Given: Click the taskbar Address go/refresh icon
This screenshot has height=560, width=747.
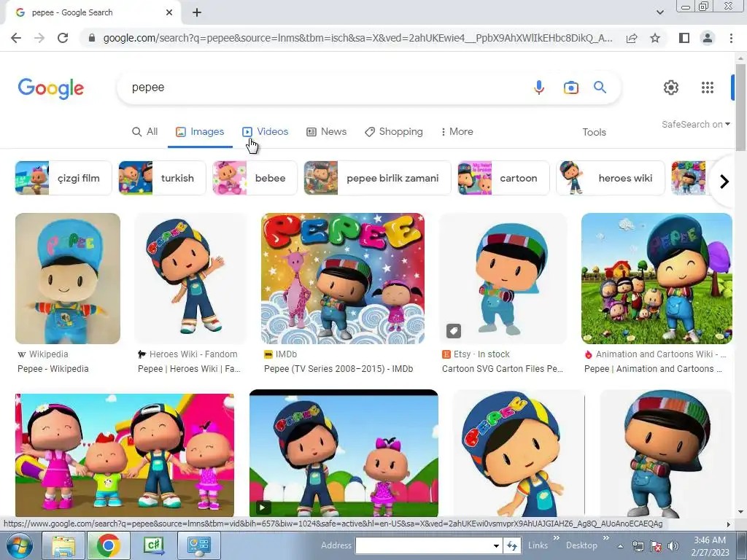Looking at the screenshot, I should click(x=512, y=546).
